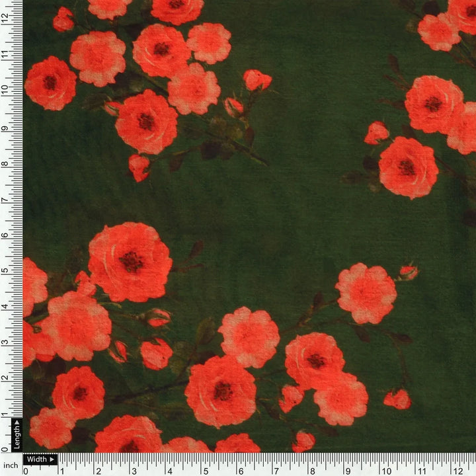Click the 12 mark on the length ruler
Viewport: 476px width, 476px height.
[5, 19]
